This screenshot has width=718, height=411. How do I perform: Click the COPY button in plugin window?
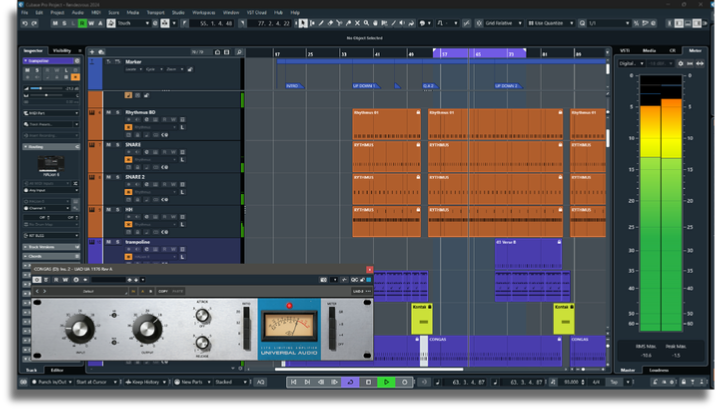(162, 291)
